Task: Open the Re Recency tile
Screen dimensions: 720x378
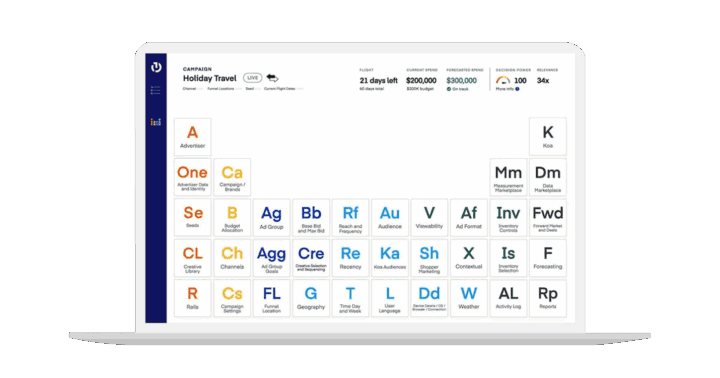Action: click(x=350, y=258)
